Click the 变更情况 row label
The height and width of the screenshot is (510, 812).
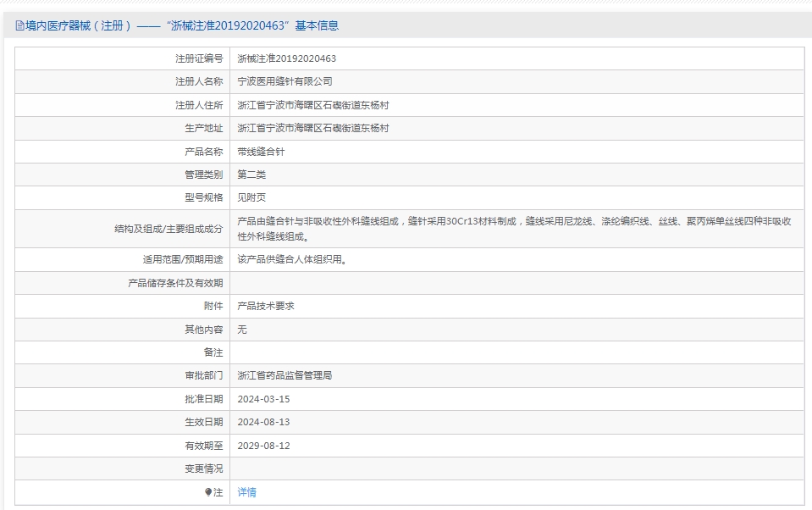(203, 468)
